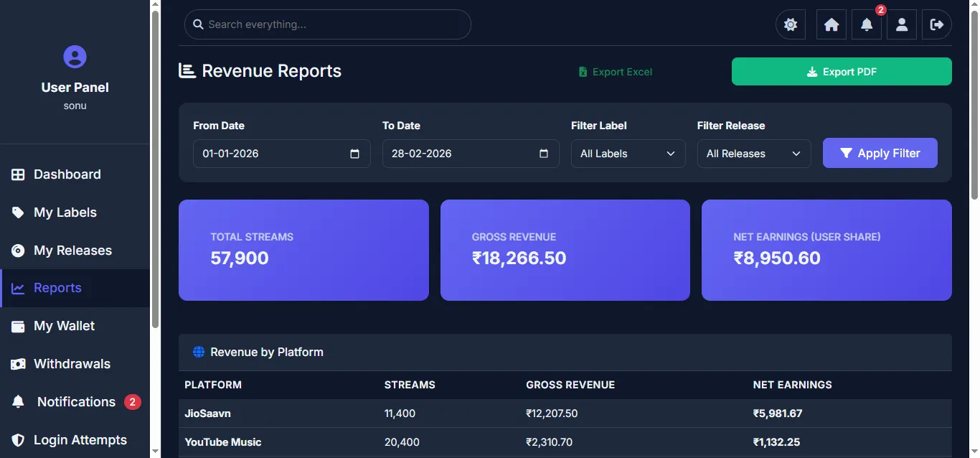Click the Gross Revenue card
Viewport: 980px width, 458px height.
coord(565,250)
